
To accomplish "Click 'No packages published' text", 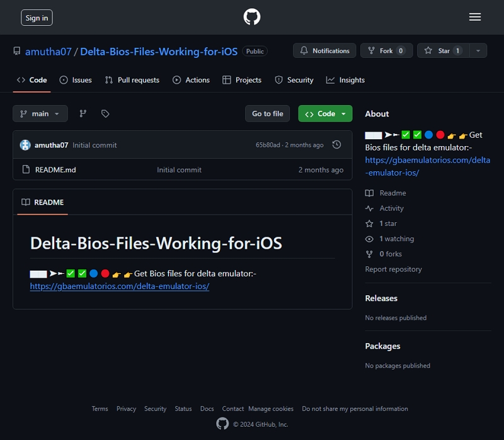I will pos(398,366).
